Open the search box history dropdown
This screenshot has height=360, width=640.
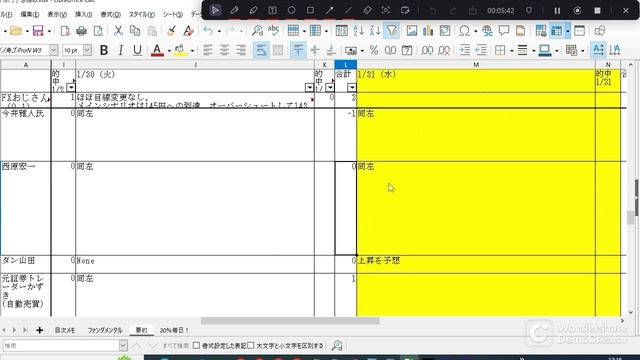pyautogui.click(x=123, y=346)
